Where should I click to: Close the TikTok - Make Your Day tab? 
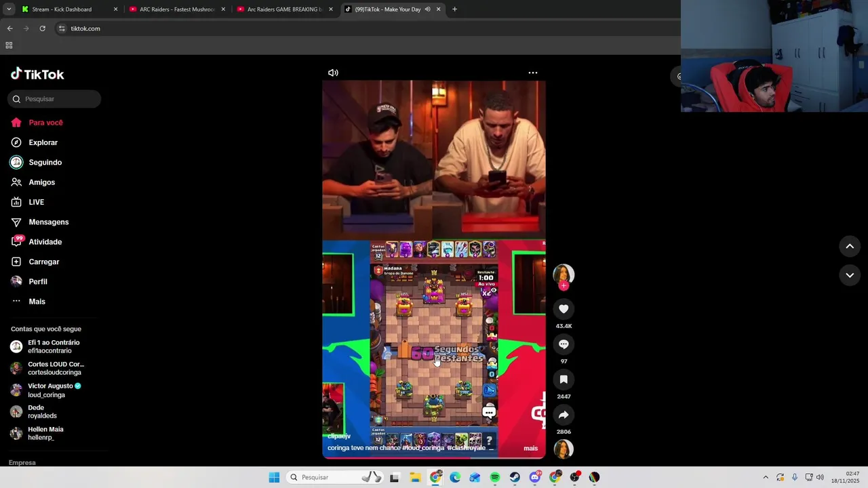click(438, 9)
